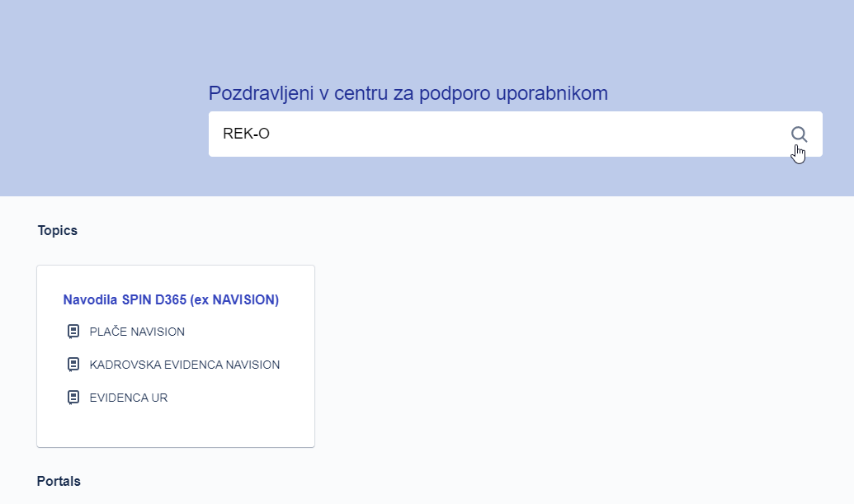This screenshot has width=854, height=504.
Task: Select the Portals section heading
Action: (59, 481)
